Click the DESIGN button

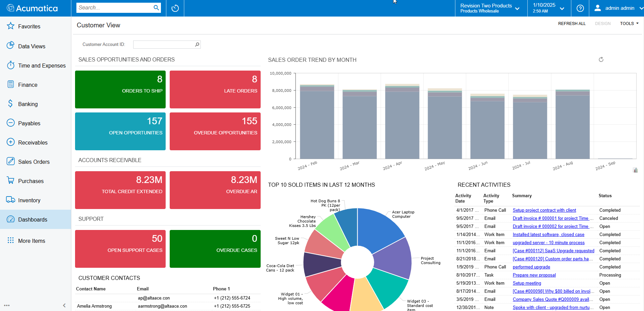tap(603, 23)
